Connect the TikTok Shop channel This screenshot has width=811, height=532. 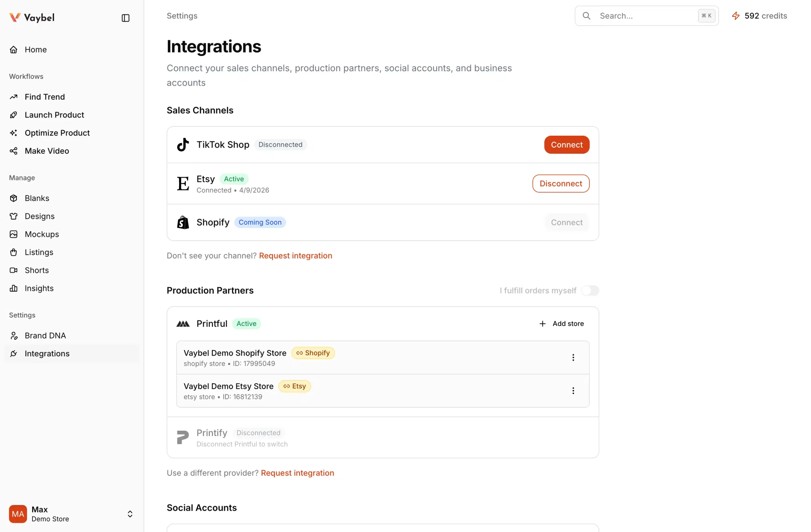coord(566,145)
